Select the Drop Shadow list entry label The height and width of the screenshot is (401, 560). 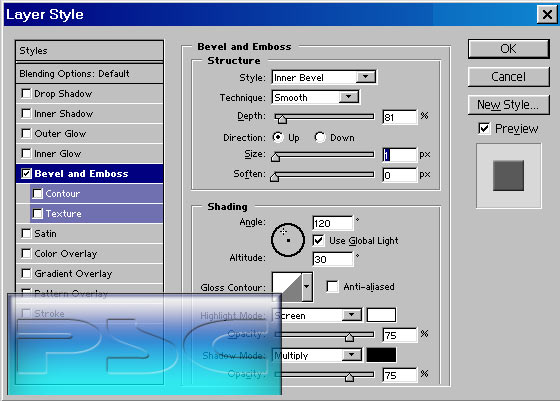[63, 94]
